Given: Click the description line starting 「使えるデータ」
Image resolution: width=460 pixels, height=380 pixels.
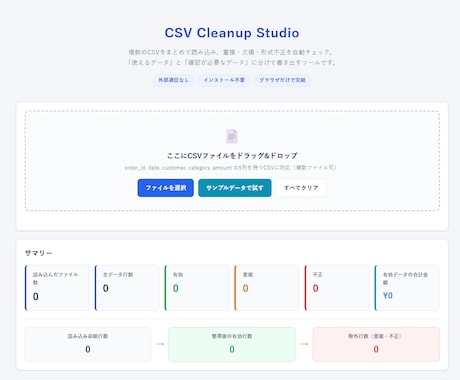Looking at the screenshot, I should tap(232, 62).
